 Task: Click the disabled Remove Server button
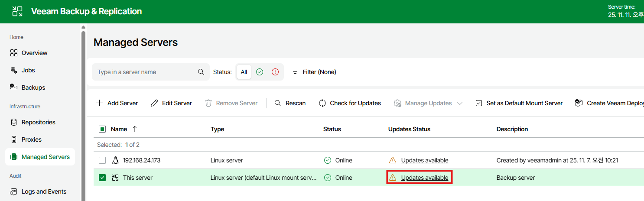pyautogui.click(x=231, y=103)
